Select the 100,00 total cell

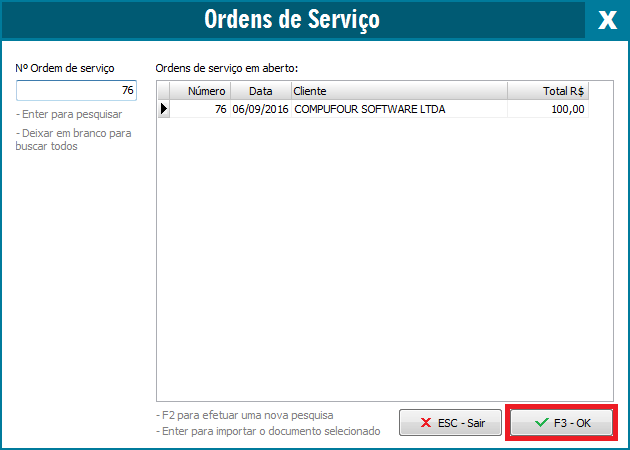[x=548, y=109]
